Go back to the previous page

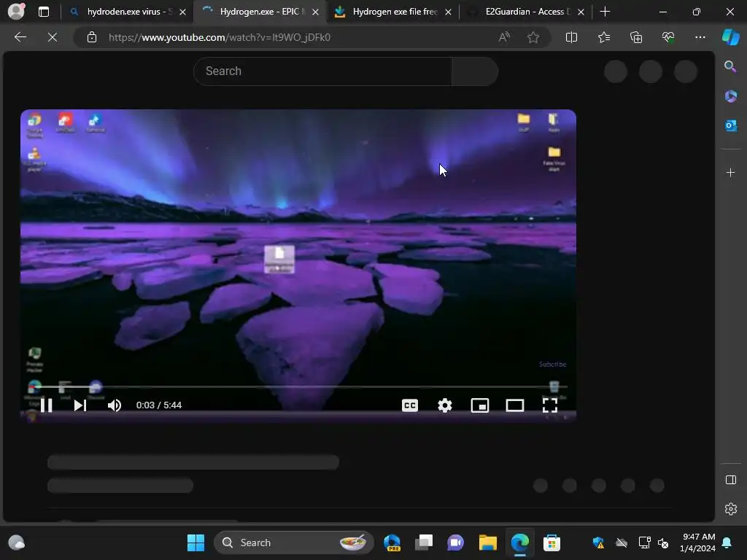20,37
